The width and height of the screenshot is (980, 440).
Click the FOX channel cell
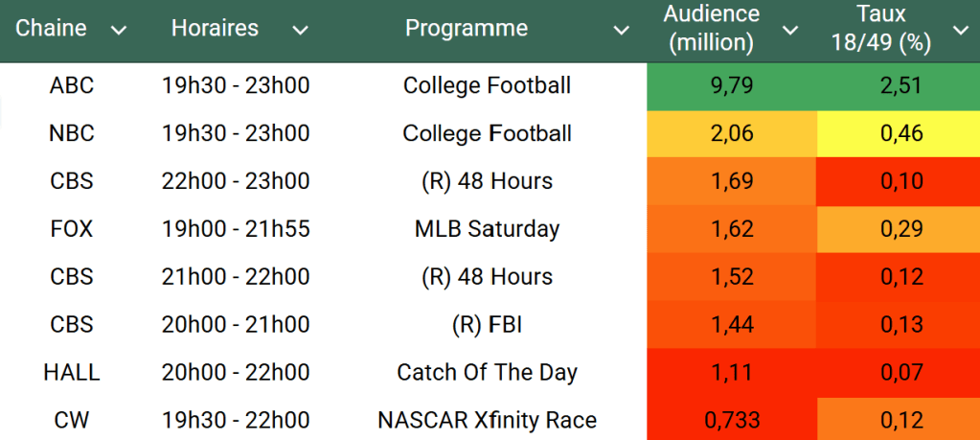click(72, 229)
